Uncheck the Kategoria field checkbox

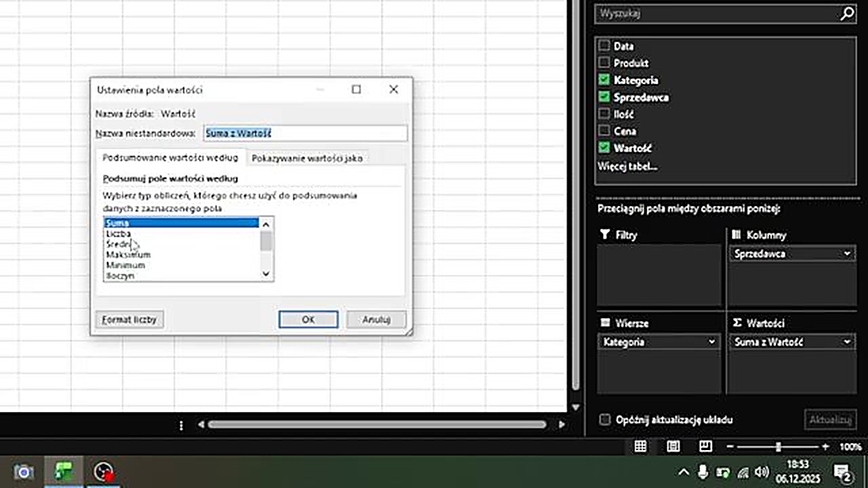(604, 80)
